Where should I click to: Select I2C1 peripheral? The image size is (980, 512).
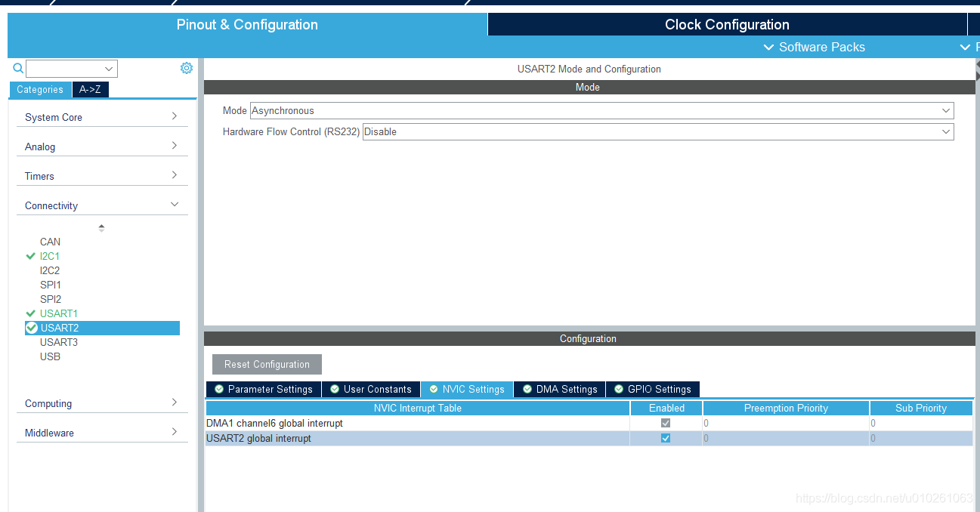click(50, 256)
